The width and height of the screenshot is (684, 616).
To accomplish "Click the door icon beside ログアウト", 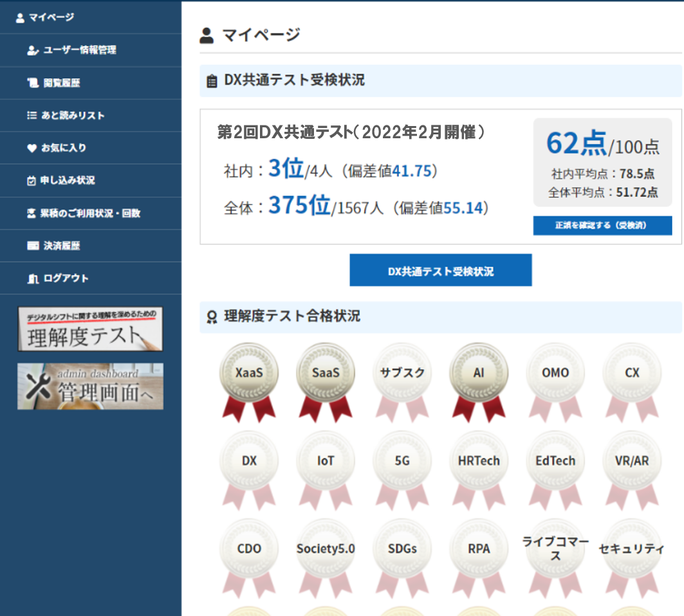I will [33, 278].
